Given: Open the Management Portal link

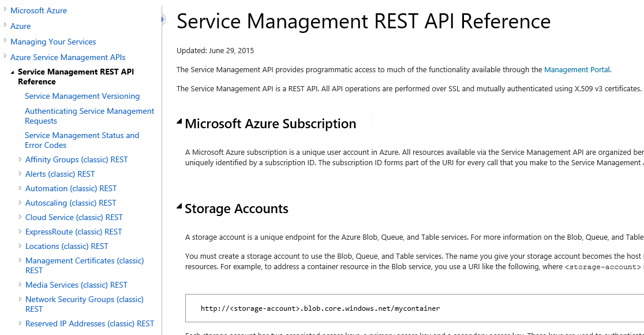Looking at the screenshot, I should click(577, 69).
